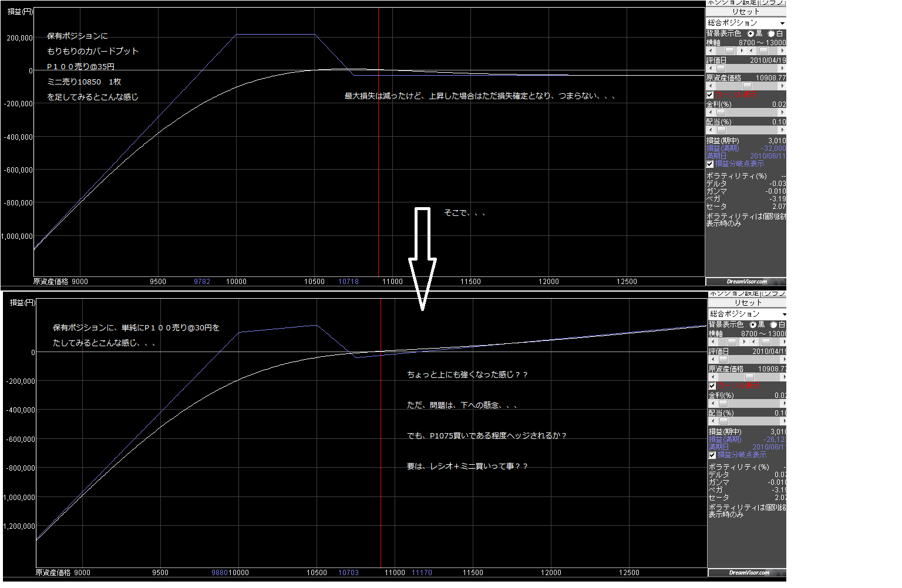Uncheck 損益分岐点表示 in the upper panel
Screen dimensions: 902x588
(x=710, y=164)
